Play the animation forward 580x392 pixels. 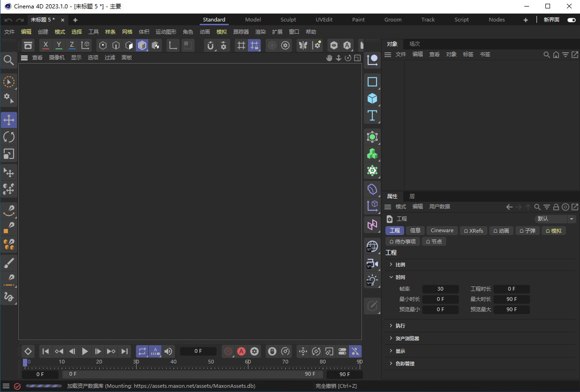tap(85, 351)
